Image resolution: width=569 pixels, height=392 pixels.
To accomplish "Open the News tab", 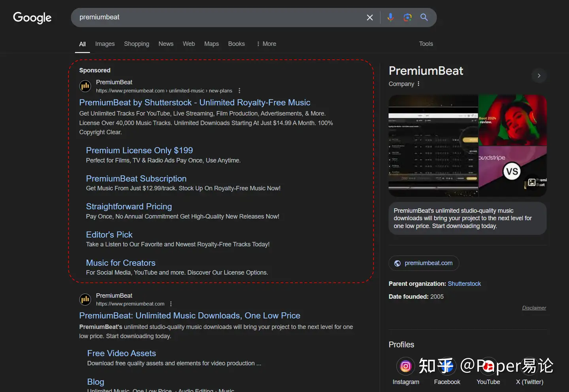I will click(166, 44).
